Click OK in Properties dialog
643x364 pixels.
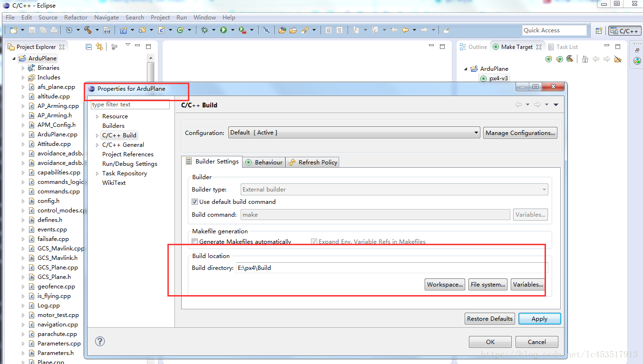[x=490, y=342]
